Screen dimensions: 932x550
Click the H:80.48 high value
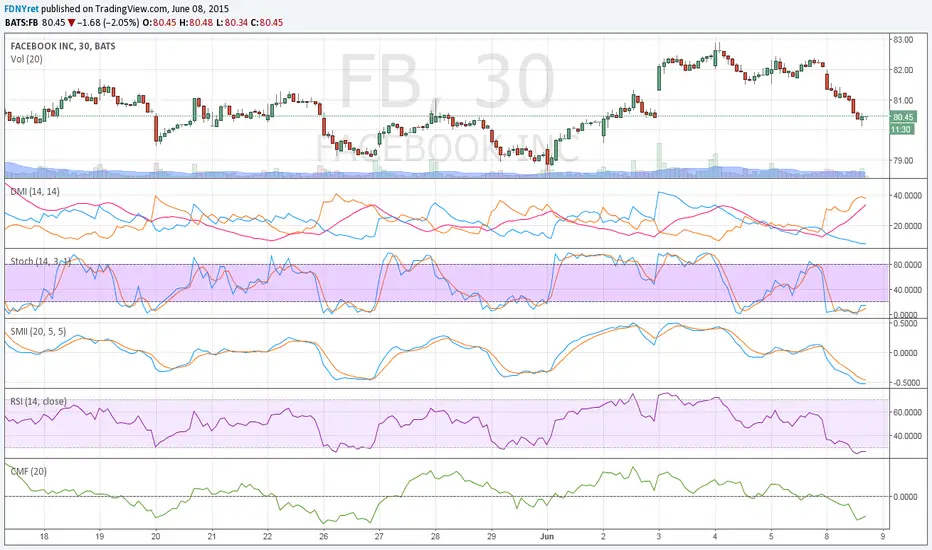196,23
